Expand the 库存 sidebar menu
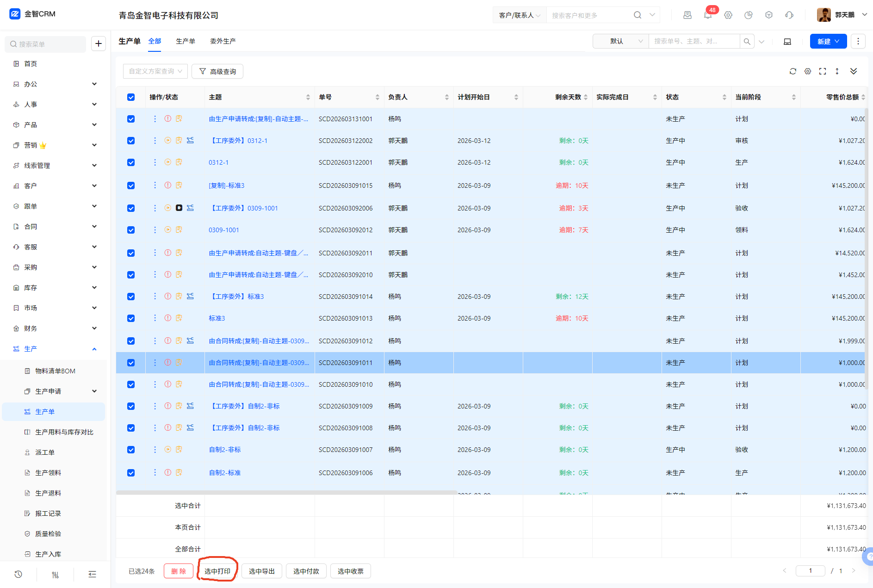The height and width of the screenshot is (588, 873). (56, 288)
